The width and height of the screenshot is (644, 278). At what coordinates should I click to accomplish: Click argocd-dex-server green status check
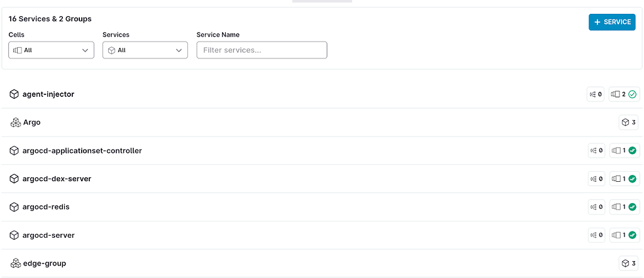pyautogui.click(x=633, y=179)
